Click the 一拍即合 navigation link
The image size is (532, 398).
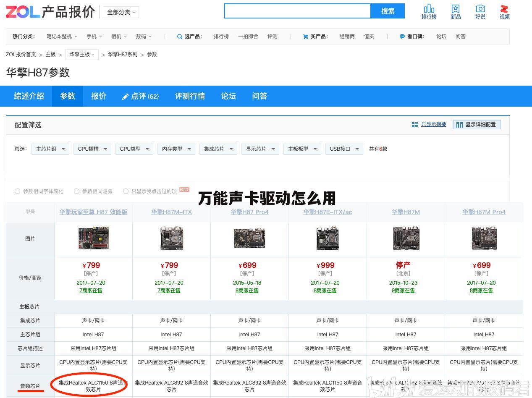click(248, 37)
